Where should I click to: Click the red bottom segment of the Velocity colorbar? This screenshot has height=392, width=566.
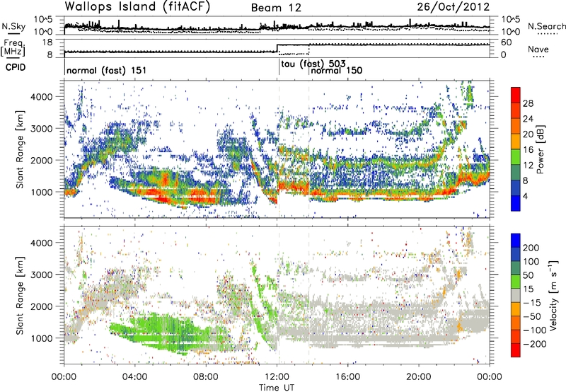pos(516,350)
